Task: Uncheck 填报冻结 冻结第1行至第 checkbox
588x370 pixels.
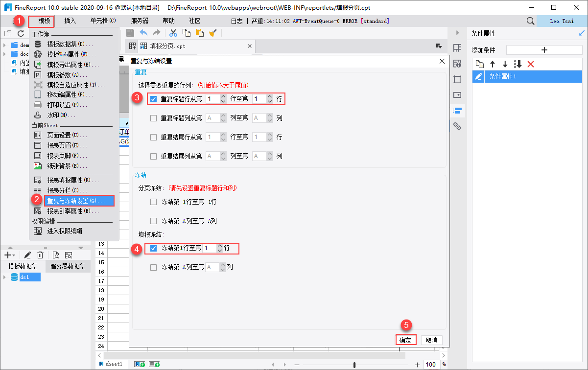Action: click(x=153, y=248)
